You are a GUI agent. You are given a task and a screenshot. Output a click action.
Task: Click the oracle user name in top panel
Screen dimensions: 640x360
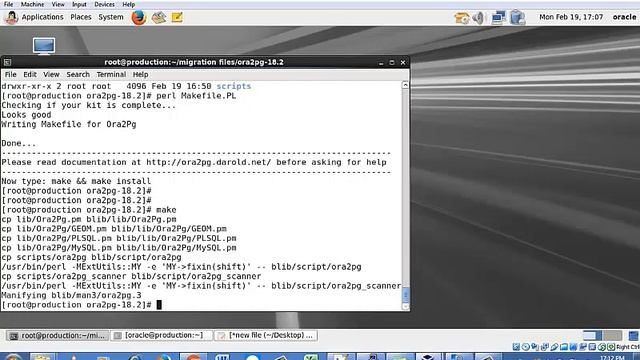click(624, 17)
